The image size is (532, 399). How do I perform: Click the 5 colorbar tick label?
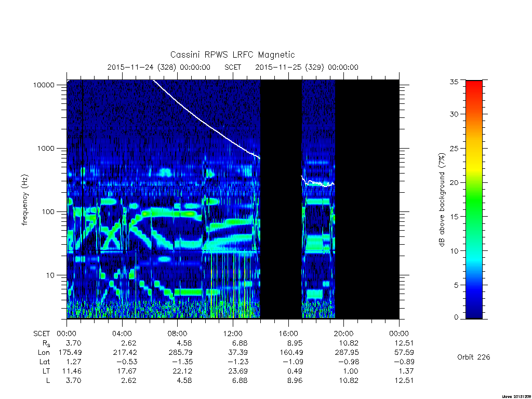[x=456, y=285]
